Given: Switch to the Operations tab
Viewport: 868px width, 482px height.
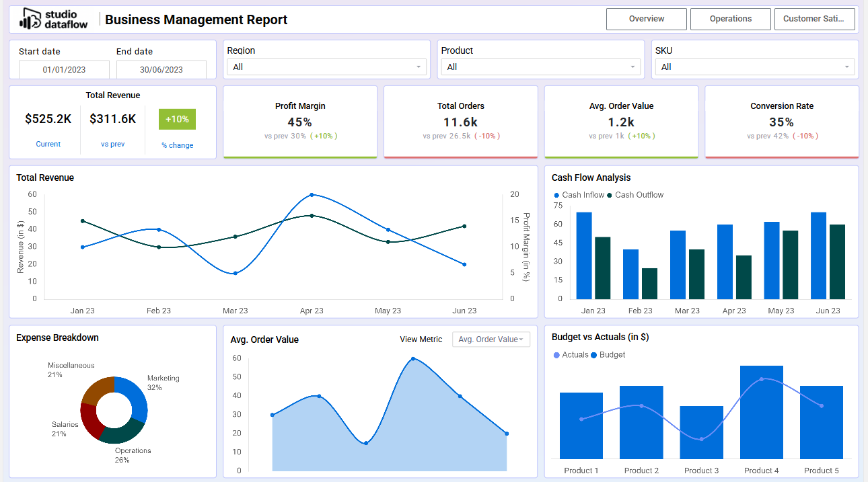Looking at the screenshot, I should [731, 19].
